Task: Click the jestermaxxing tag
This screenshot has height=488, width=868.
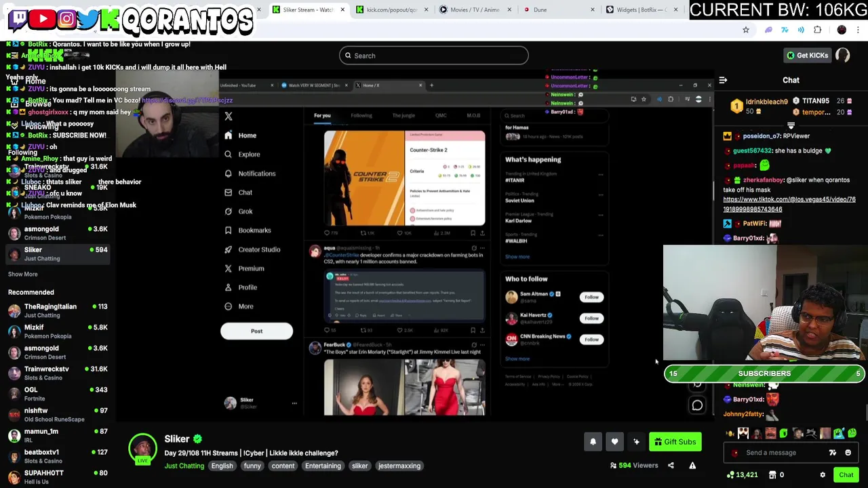Action: click(x=399, y=466)
